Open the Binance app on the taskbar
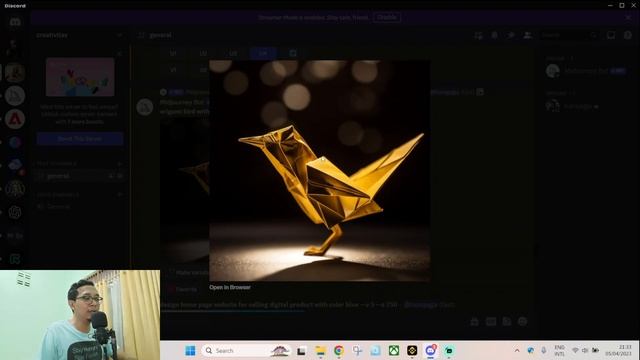The width and height of the screenshot is (640, 360). (x=412, y=351)
